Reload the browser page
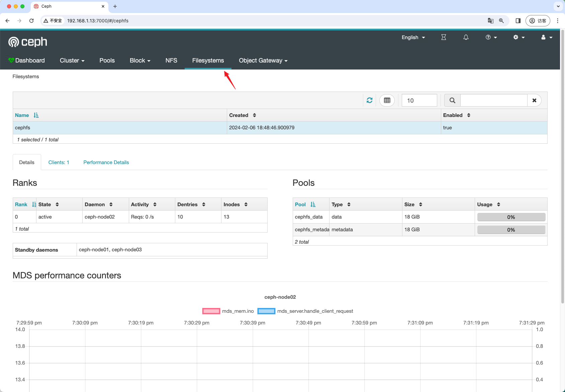Screen dimensions: 565x392 pyautogui.click(x=31, y=21)
